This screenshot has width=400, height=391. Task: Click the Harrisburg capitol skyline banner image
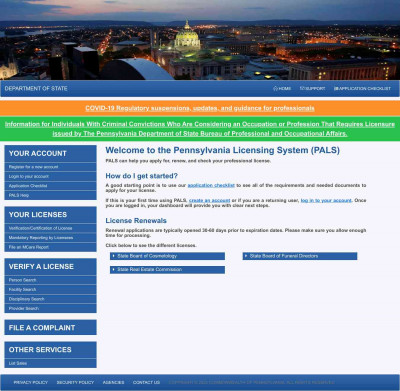tap(200, 40)
